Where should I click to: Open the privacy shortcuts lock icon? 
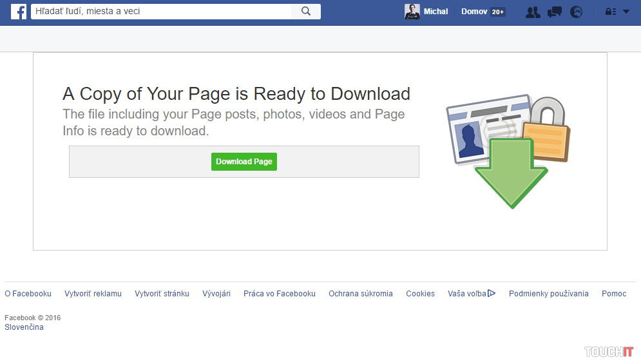[611, 12]
